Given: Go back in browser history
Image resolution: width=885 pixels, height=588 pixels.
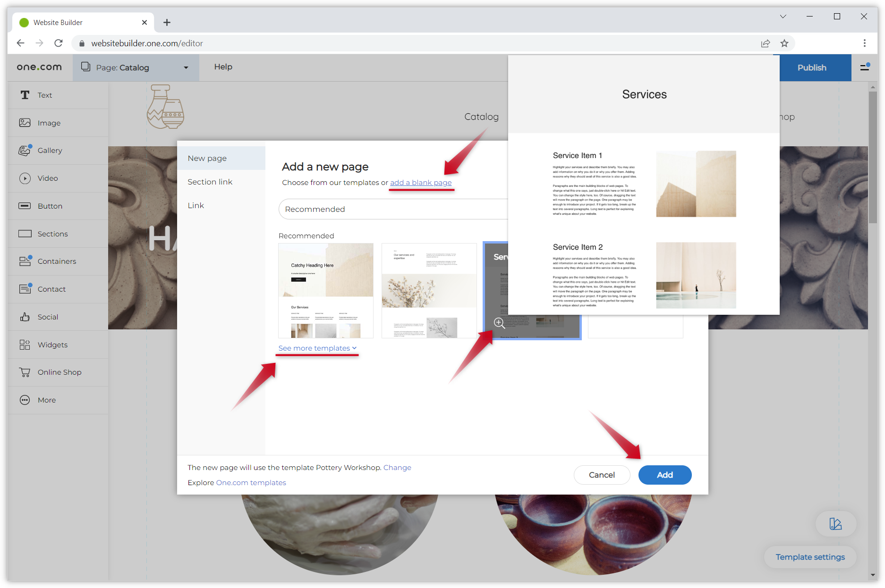Looking at the screenshot, I should (20, 43).
